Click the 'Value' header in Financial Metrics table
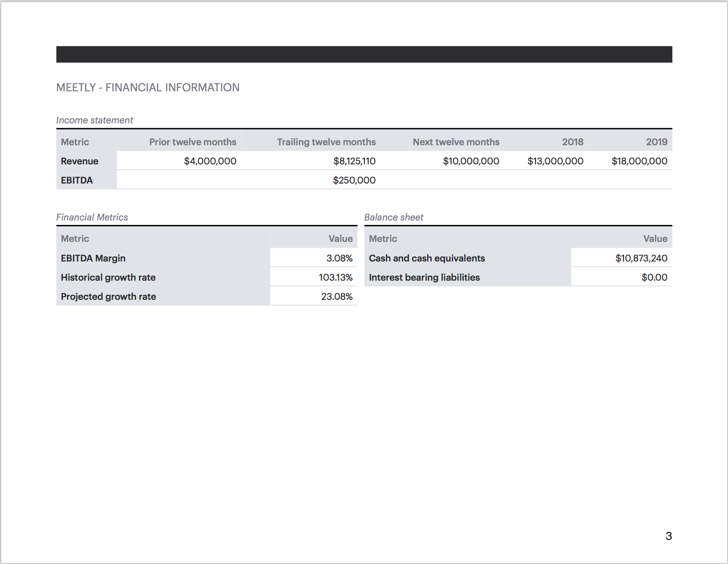Viewport: 728px width, 564px height. [x=341, y=238]
